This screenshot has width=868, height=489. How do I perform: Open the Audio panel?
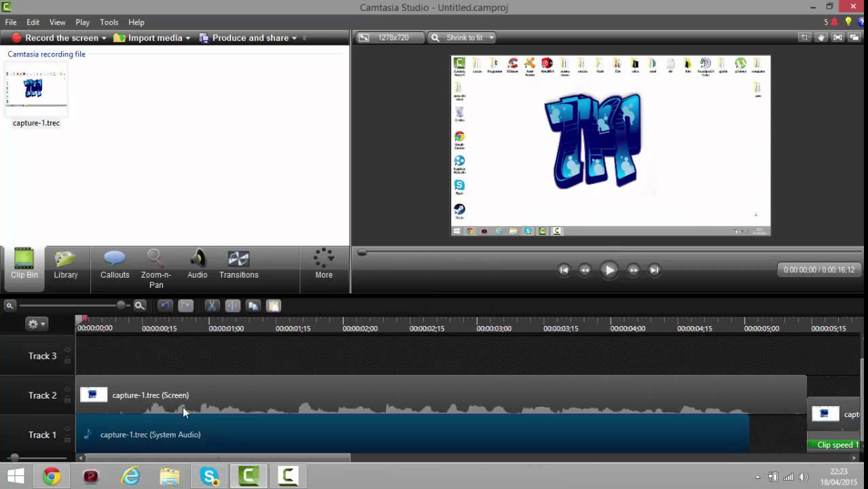tap(198, 264)
